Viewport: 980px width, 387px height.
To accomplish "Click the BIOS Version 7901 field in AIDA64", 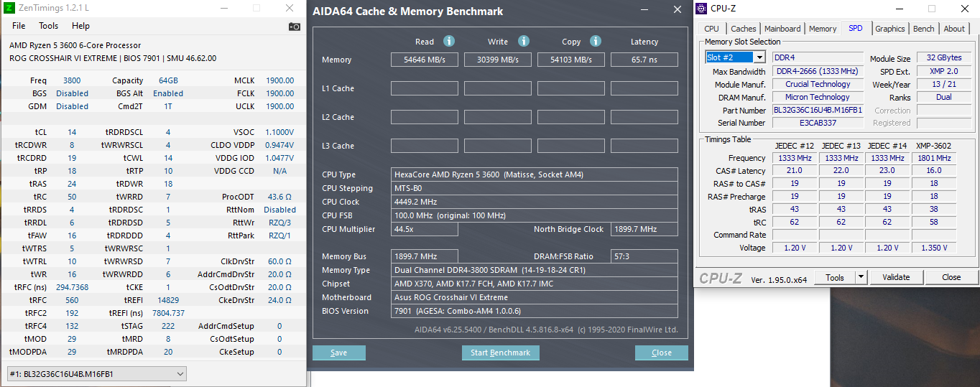I will (x=535, y=311).
